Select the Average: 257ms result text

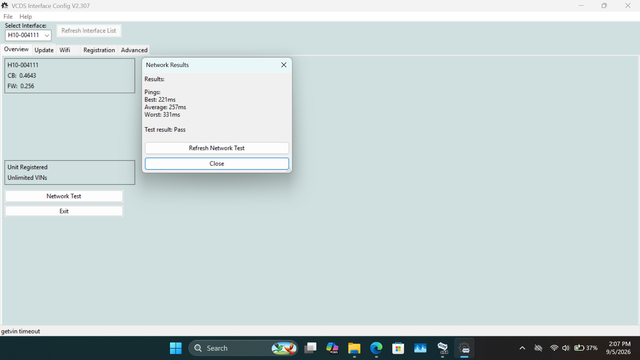point(165,107)
